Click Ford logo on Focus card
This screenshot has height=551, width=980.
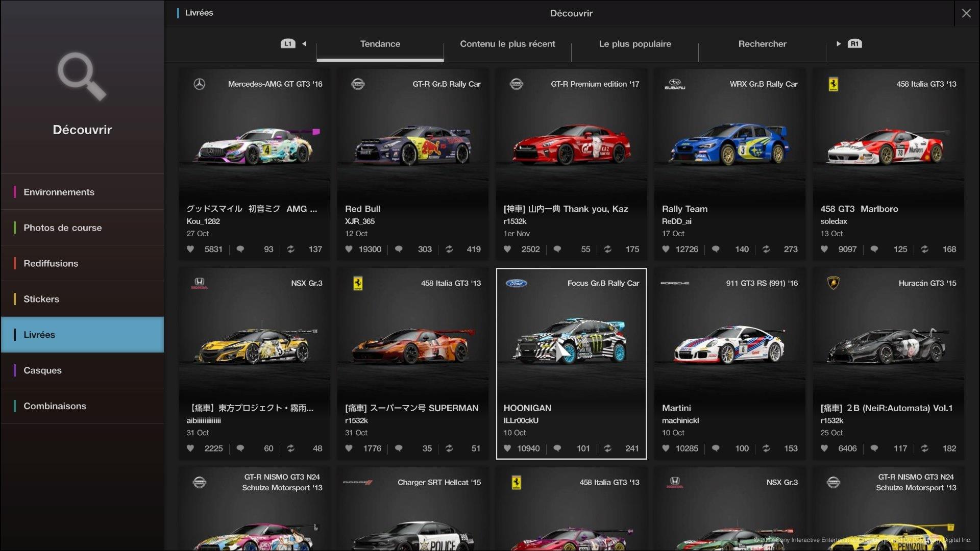516,283
